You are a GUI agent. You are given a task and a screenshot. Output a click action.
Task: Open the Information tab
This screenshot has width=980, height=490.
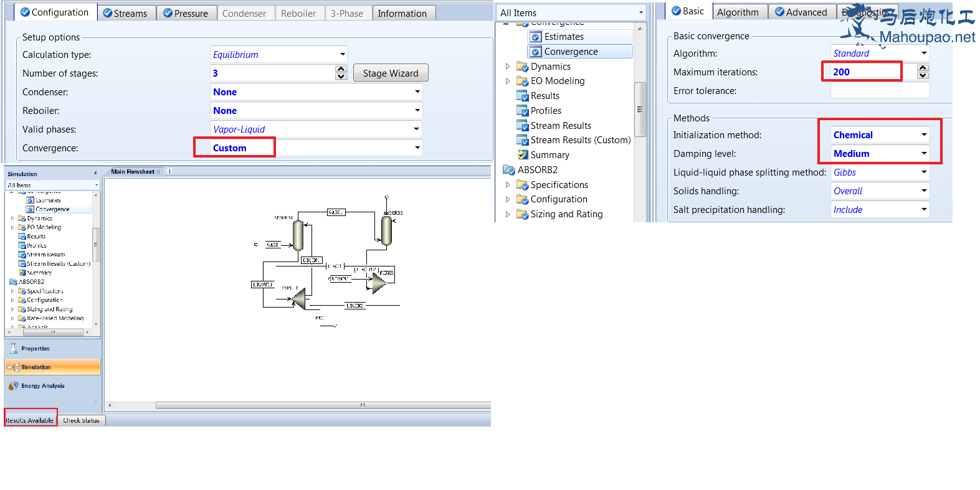click(402, 13)
